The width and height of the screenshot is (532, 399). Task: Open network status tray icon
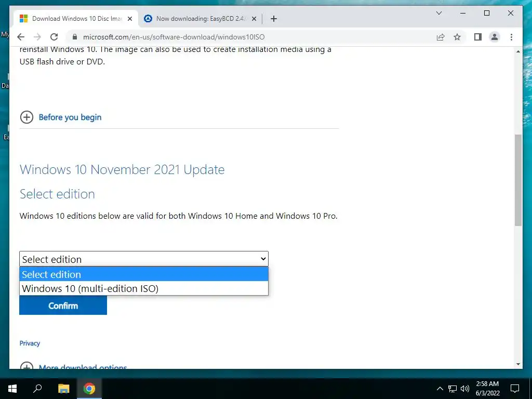pyautogui.click(x=453, y=389)
